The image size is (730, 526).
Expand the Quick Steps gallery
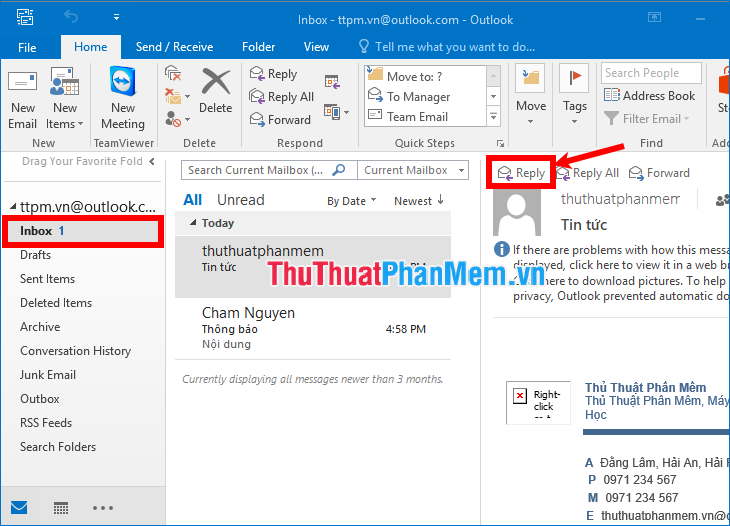coord(493,116)
